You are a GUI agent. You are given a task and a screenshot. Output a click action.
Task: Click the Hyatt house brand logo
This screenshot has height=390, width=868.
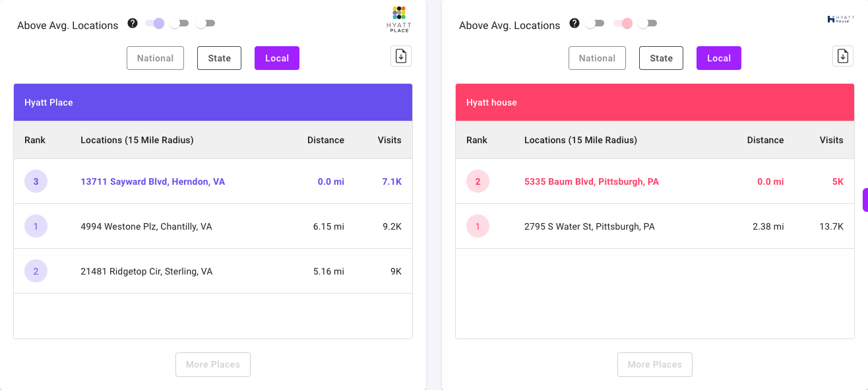pyautogui.click(x=840, y=19)
